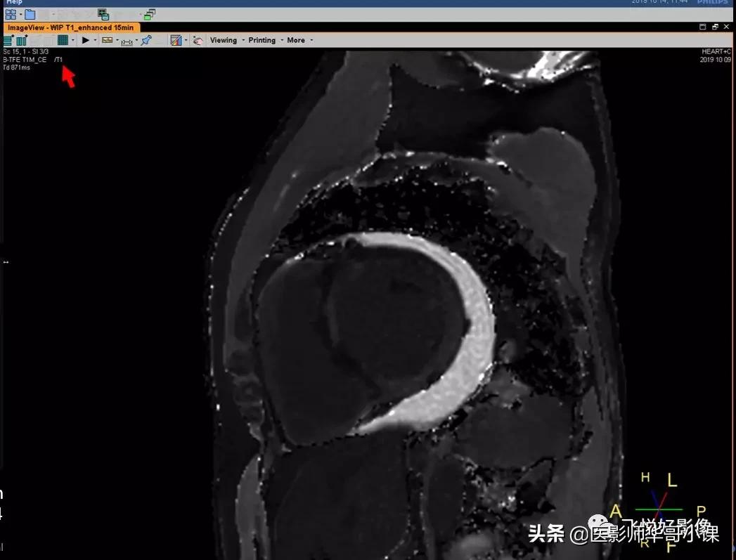Expand the grid layout dropdown arrow
The height and width of the screenshot is (560, 736).
(x=72, y=40)
